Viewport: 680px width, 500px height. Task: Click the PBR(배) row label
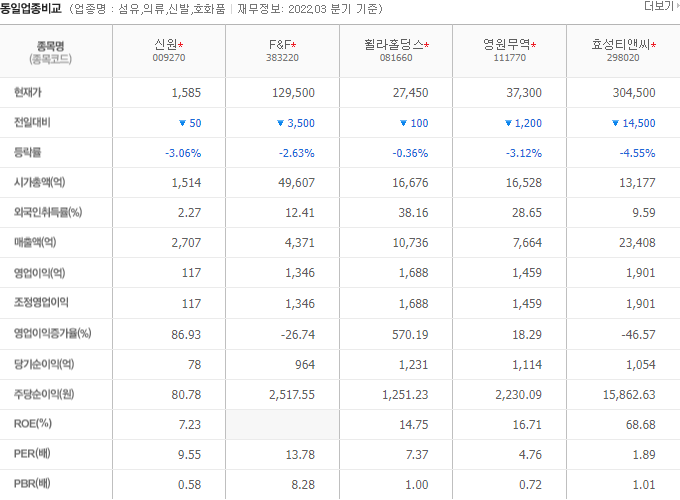click(32, 484)
